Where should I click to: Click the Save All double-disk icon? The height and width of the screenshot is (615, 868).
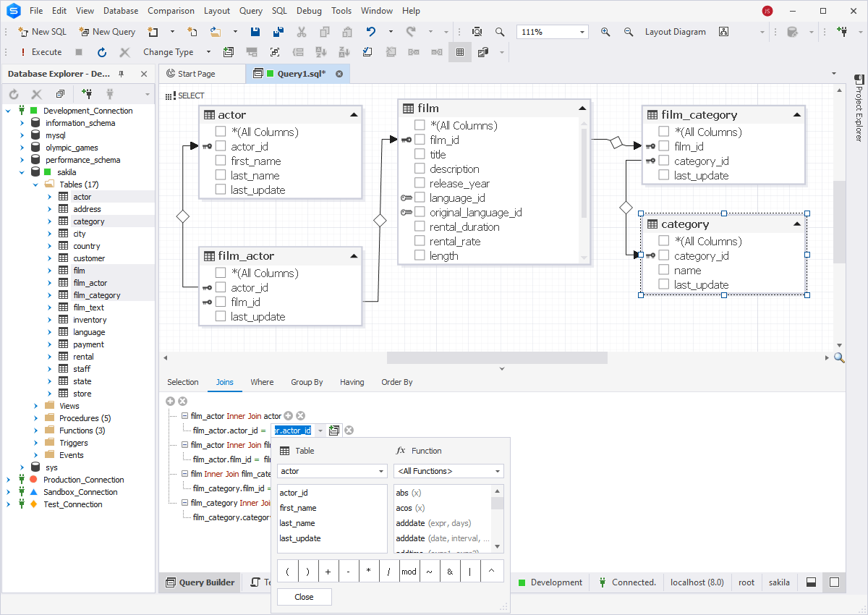(x=278, y=32)
